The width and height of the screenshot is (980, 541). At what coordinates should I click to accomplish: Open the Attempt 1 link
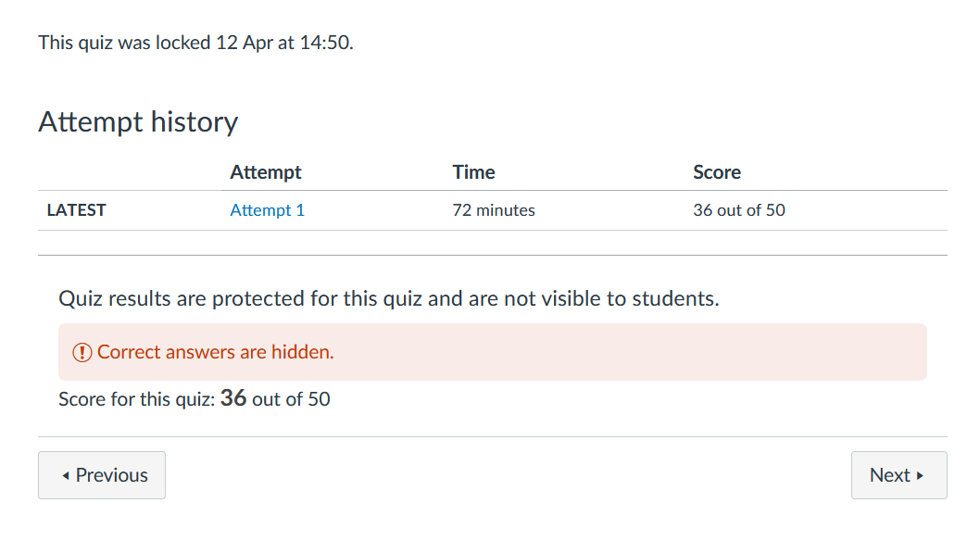[x=267, y=210]
